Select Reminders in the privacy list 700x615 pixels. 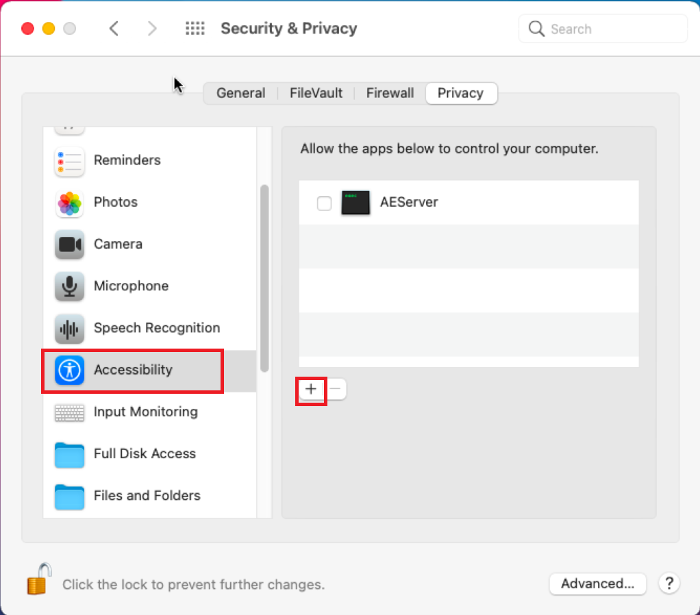click(149, 160)
